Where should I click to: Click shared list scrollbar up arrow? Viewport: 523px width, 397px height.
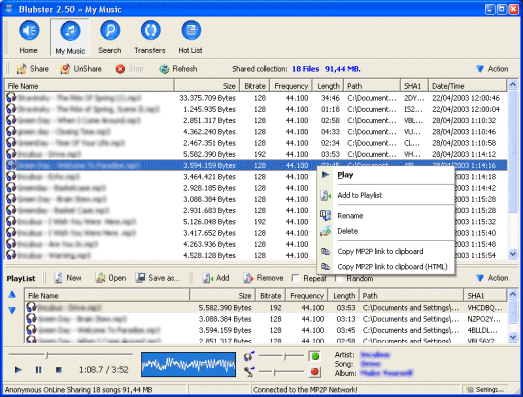(513, 85)
